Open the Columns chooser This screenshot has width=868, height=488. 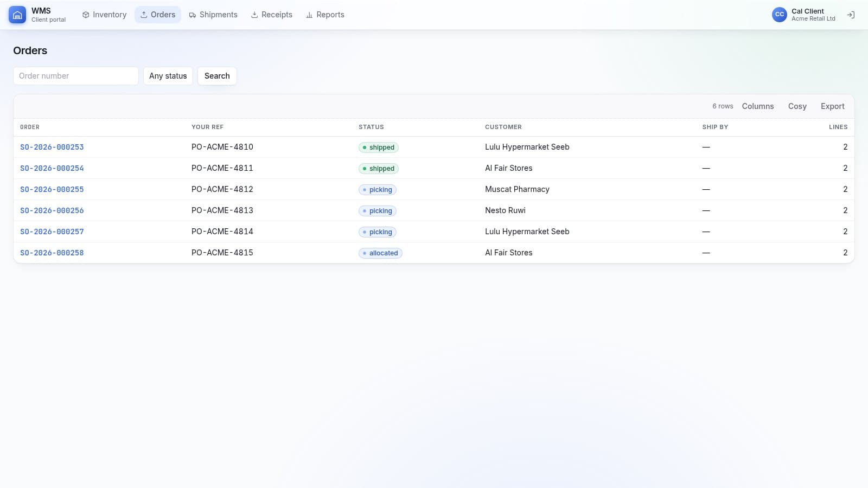(758, 106)
